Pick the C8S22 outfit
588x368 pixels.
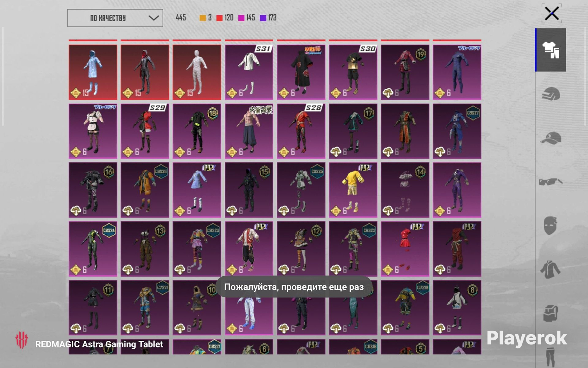[353, 249]
